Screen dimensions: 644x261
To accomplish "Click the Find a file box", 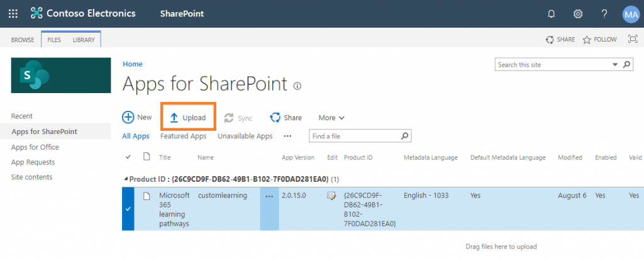I will coord(355,136).
